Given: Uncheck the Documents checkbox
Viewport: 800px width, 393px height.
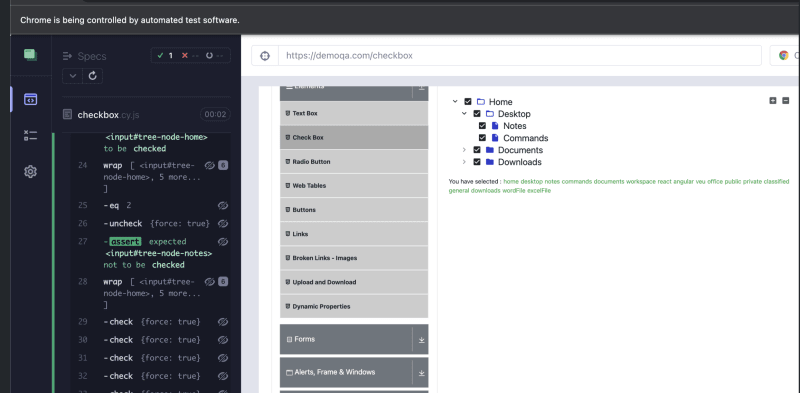Looking at the screenshot, I should [477, 150].
